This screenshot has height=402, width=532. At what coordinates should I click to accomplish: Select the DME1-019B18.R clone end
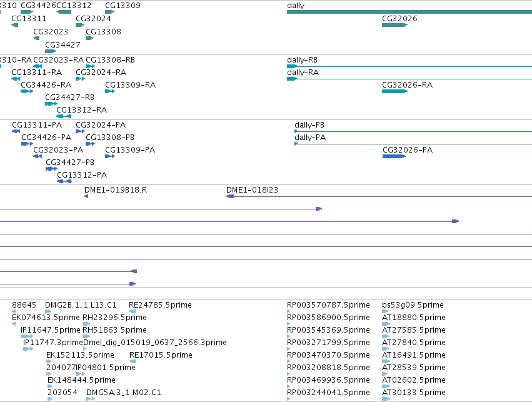coord(86,196)
